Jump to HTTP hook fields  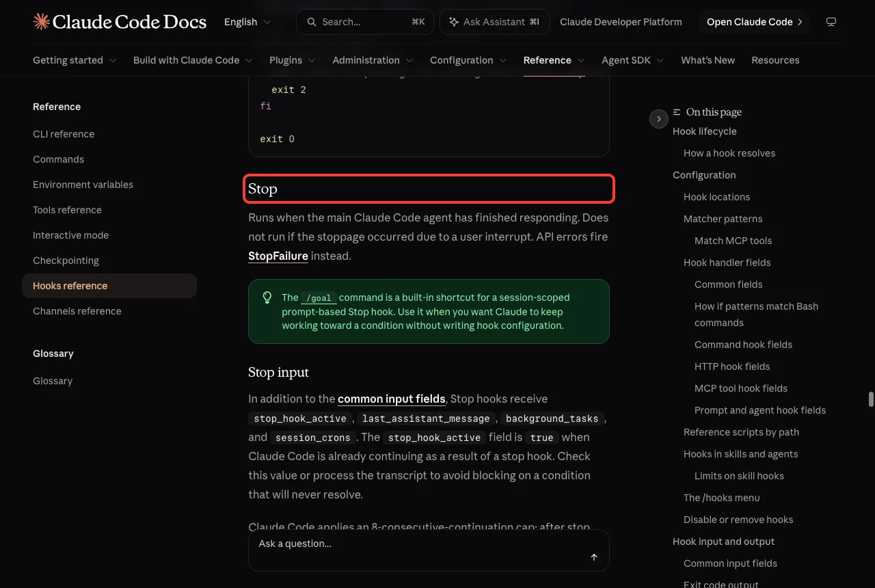732,366
